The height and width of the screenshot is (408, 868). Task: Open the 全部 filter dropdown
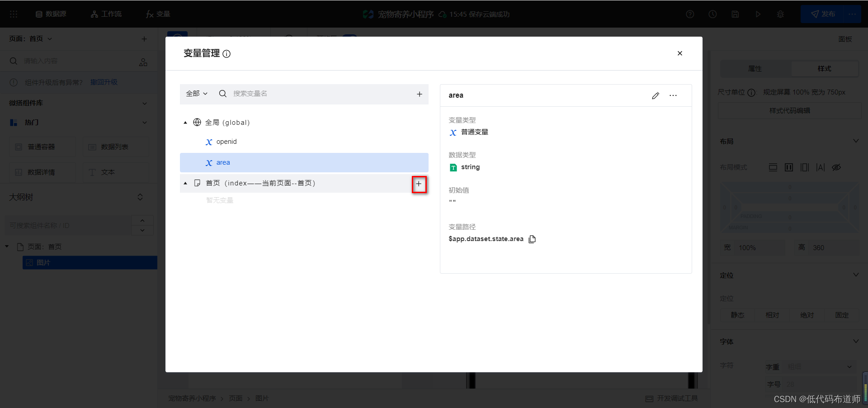[x=197, y=94]
